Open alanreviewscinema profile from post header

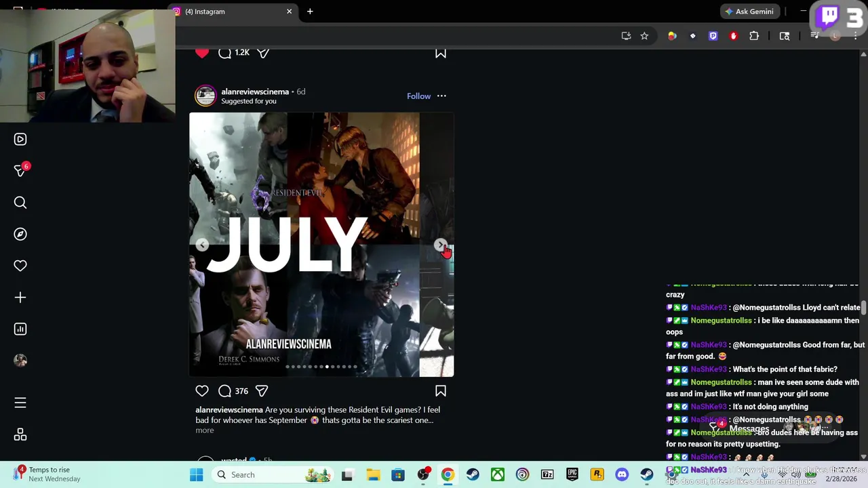(x=255, y=91)
